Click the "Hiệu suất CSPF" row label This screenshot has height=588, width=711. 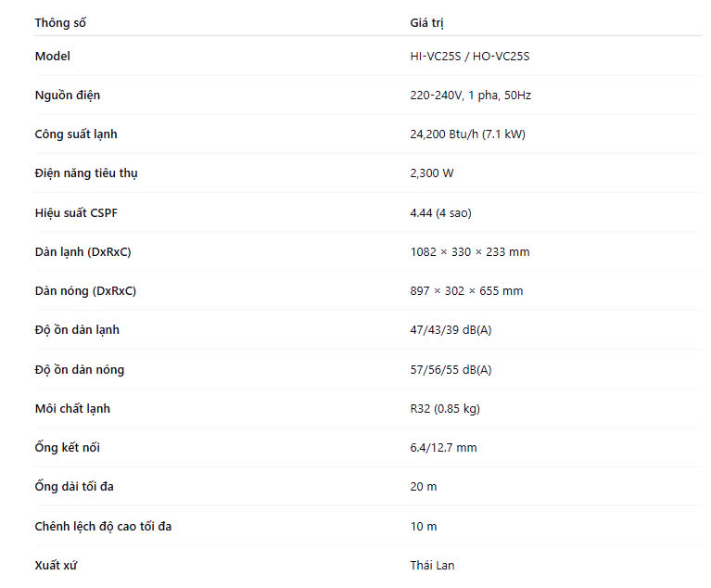pos(76,213)
